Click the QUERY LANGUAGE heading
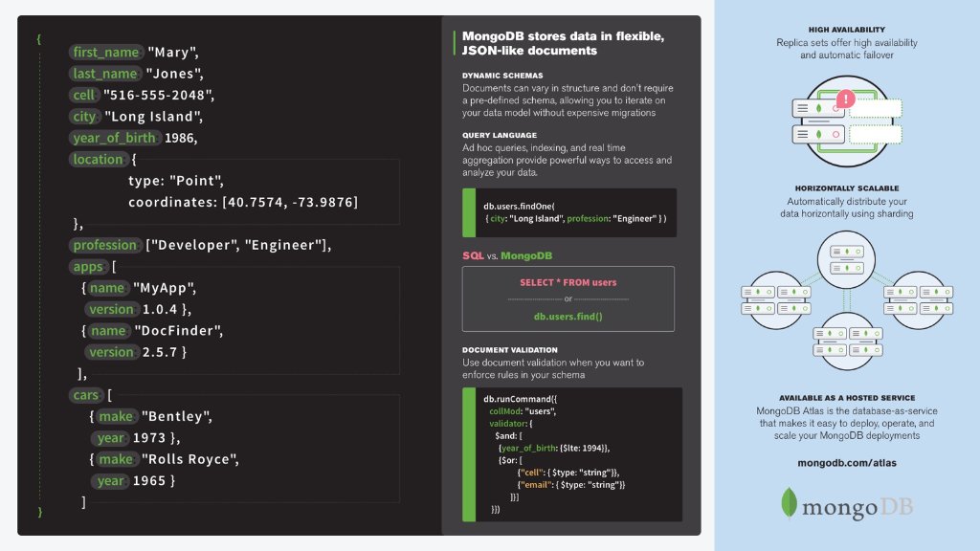This screenshot has height=551, width=980. tap(500, 135)
